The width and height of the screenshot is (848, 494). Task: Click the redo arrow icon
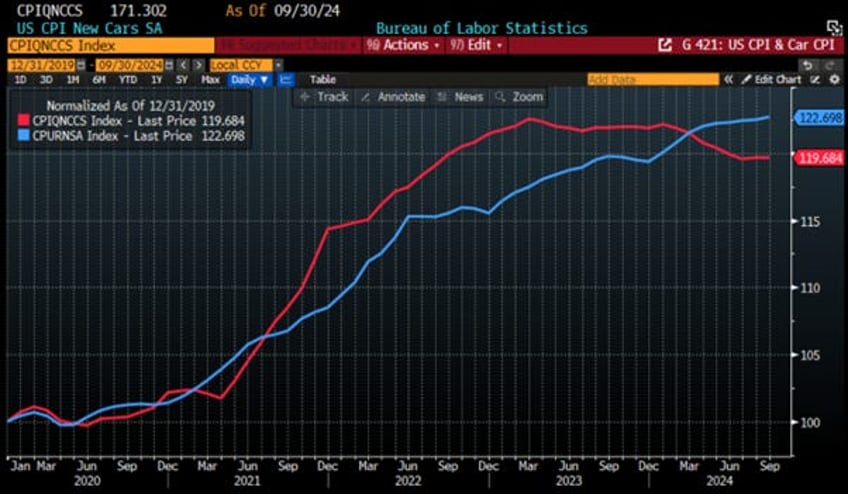(x=832, y=65)
